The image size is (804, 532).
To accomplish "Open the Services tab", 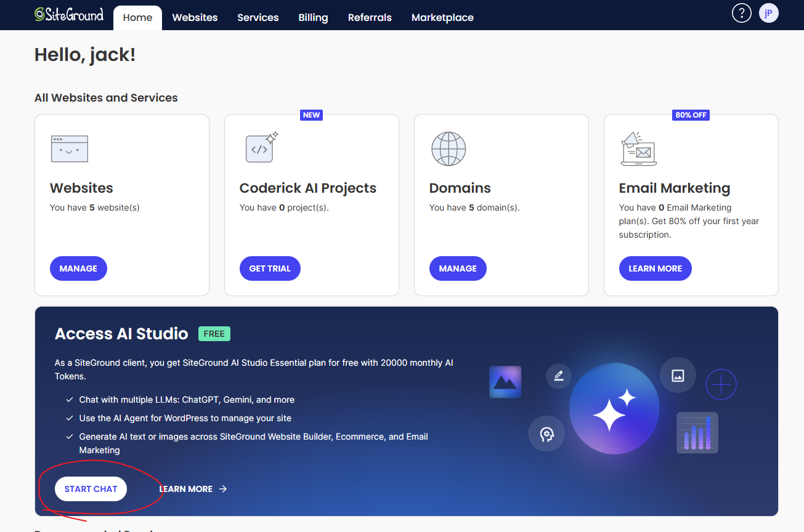I will point(258,17).
